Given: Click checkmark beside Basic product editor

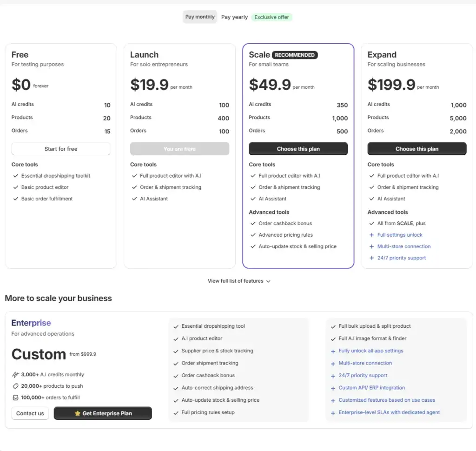Looking at the screenshot, I should coord(15,187).
